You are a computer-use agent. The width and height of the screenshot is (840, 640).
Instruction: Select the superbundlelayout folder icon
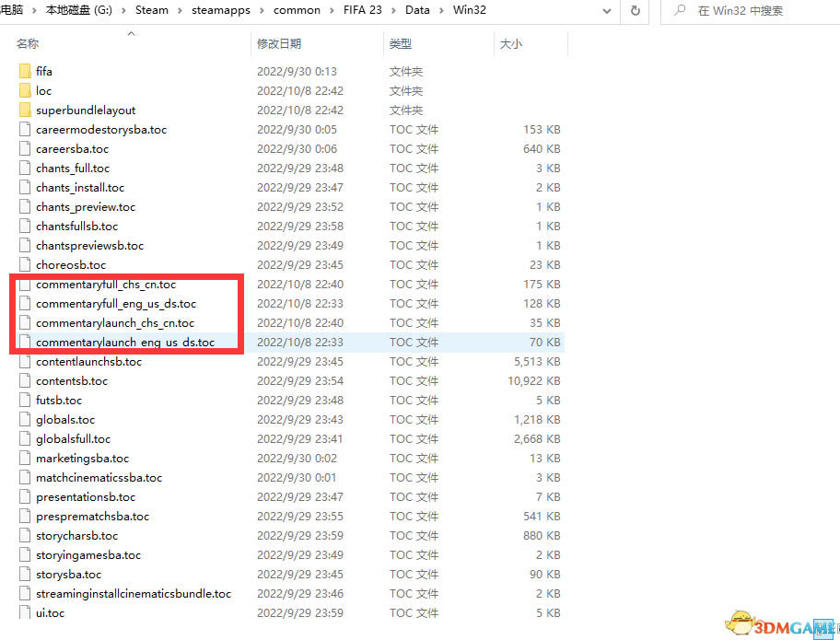coord(25,110)
